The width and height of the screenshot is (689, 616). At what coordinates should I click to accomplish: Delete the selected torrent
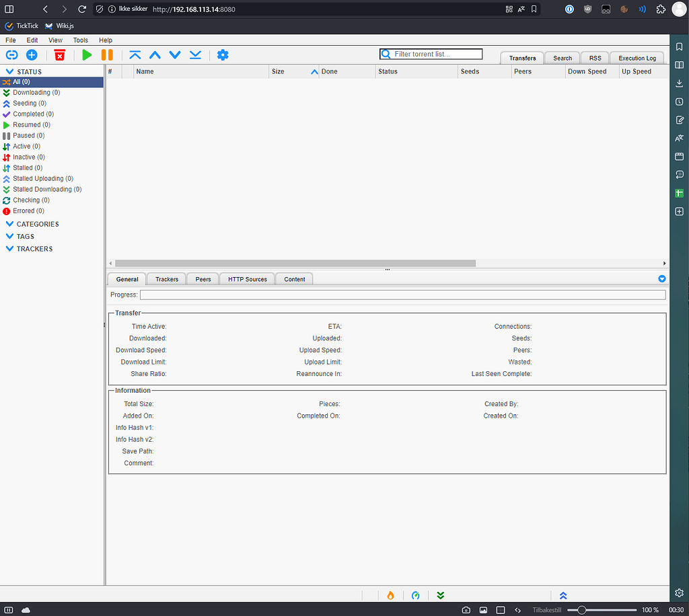tap(59, 55)
